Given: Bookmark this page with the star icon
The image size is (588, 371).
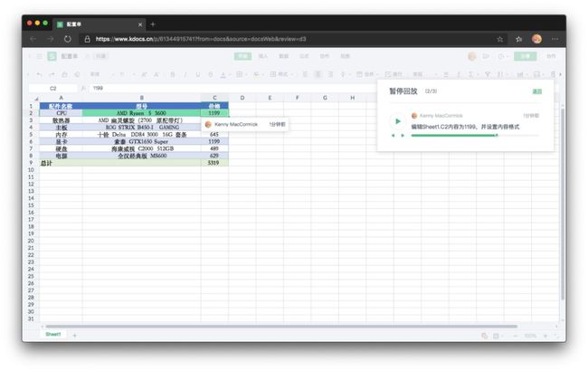Looking at the screenshot, I should coord(500,39).
